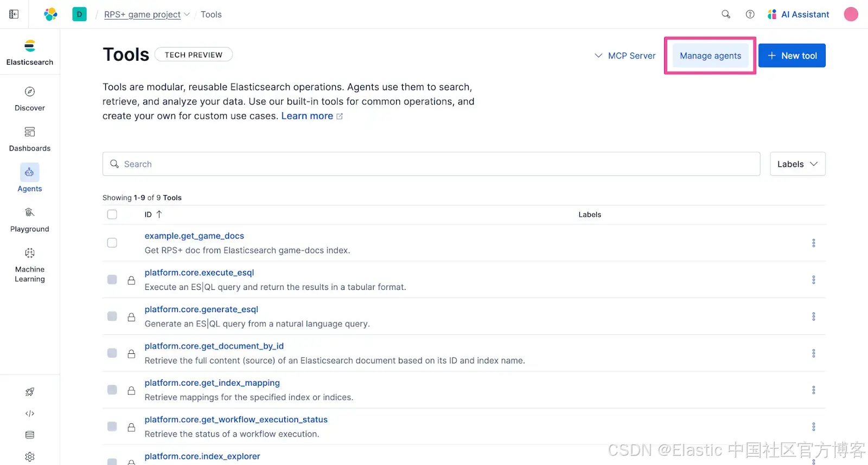The image size is (868, 465).
Task: Go to Elasticsearch home in sidebar
Action: [x=30, y=53]
